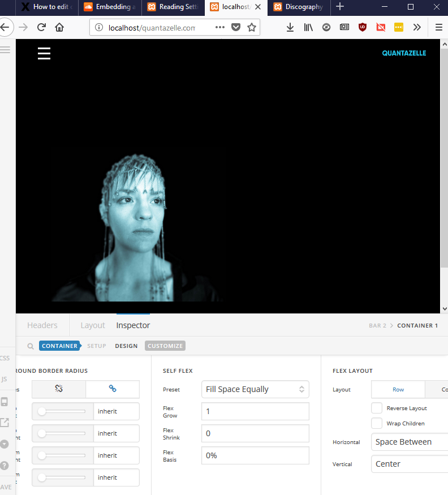Screen dimensions: 448x495
Task: Click the browser reload button
Action: tap(41, 27)
